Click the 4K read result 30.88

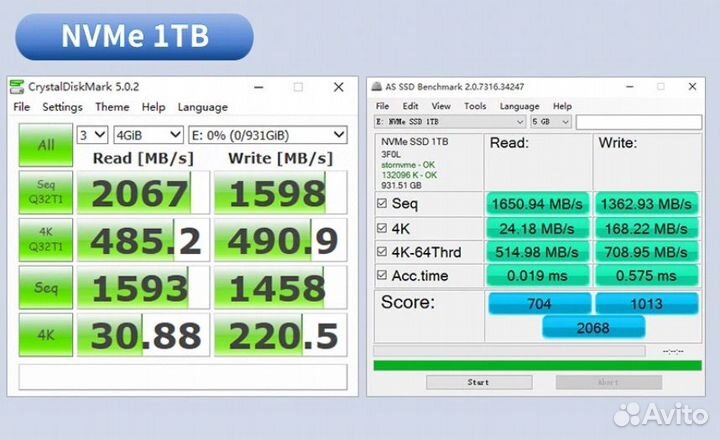tap(143, 336)
